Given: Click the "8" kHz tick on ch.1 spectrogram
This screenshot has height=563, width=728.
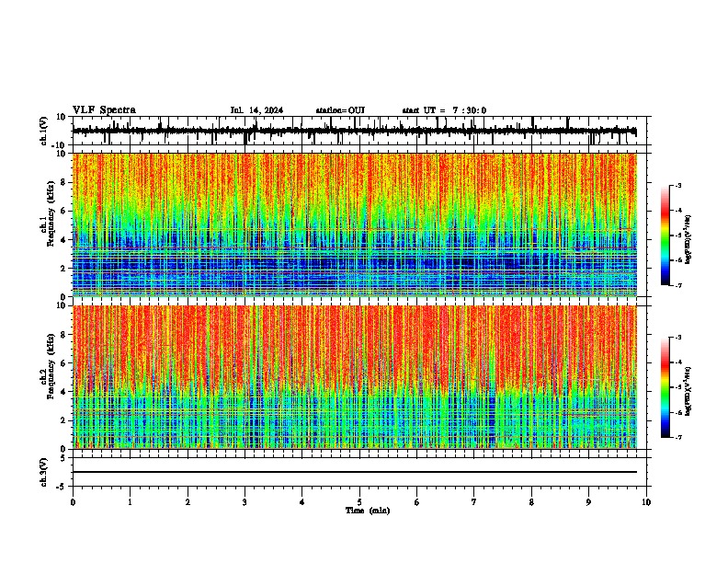Looking at the screenshot, I should coord(64,182).
